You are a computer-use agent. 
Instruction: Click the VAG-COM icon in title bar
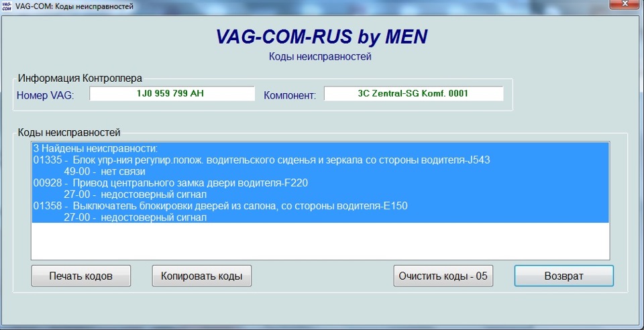pos(7,6)
